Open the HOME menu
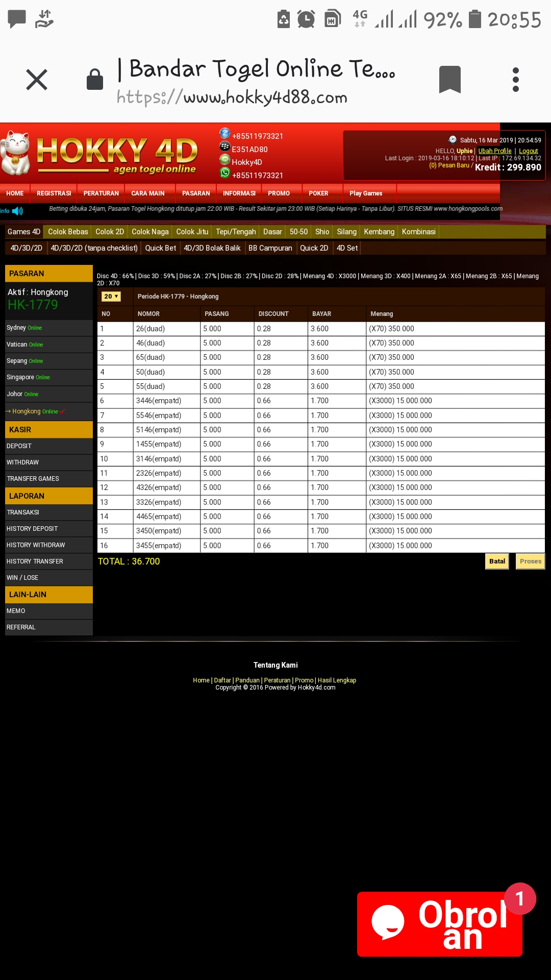 pos(15,193)
